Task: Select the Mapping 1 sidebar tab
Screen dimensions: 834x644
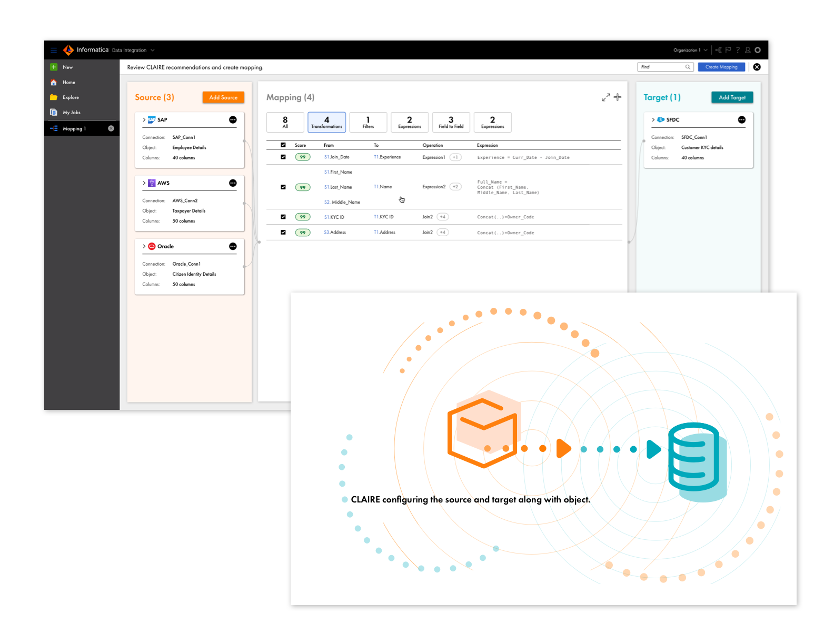Action: pyautogui.click(x=82, y=128)
